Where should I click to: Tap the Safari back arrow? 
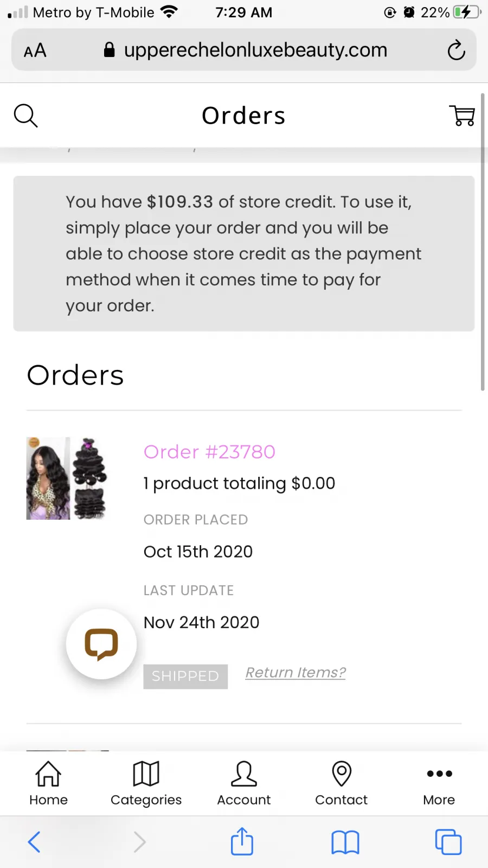coord(34,842)
